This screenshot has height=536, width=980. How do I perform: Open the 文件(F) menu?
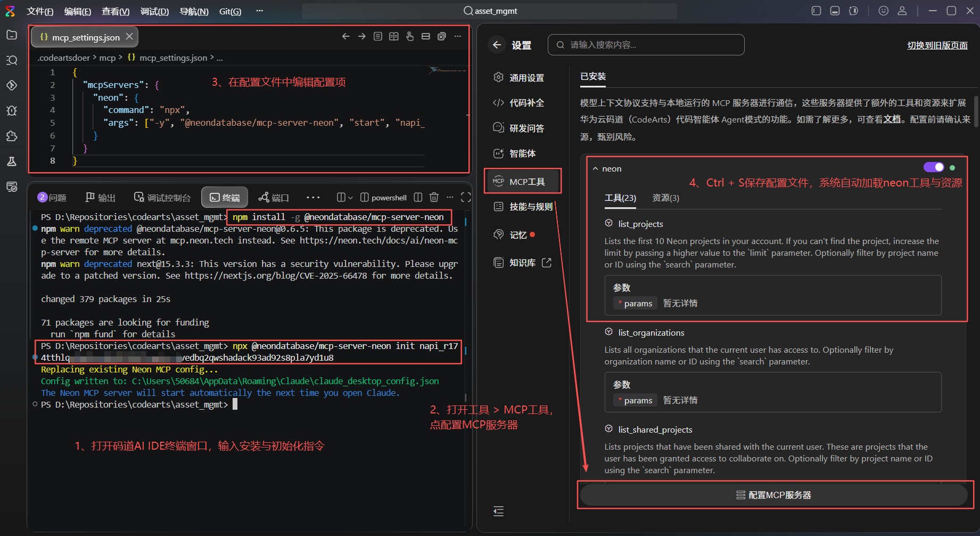coord(40,11)
